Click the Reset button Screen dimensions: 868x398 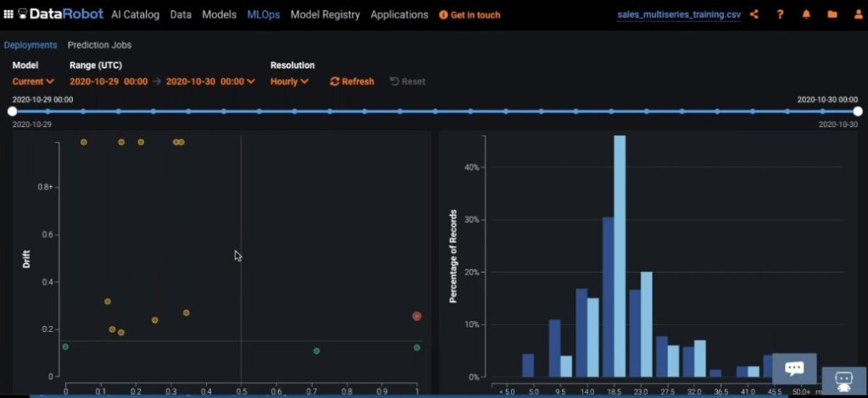(408, 81)
